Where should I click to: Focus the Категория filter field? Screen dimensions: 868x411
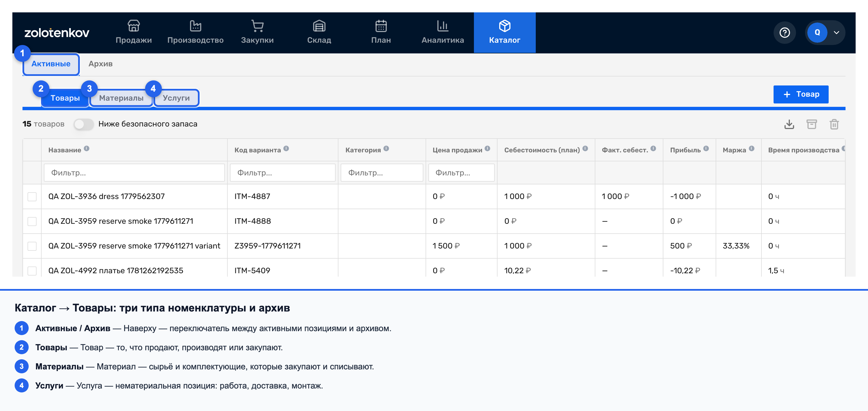(x=381, y=173)
